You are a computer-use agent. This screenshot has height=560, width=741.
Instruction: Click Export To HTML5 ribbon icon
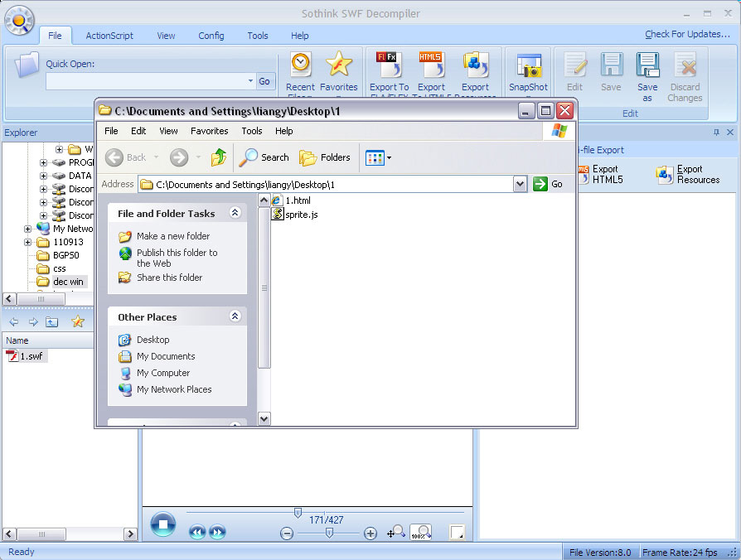[x=431, y=72]
